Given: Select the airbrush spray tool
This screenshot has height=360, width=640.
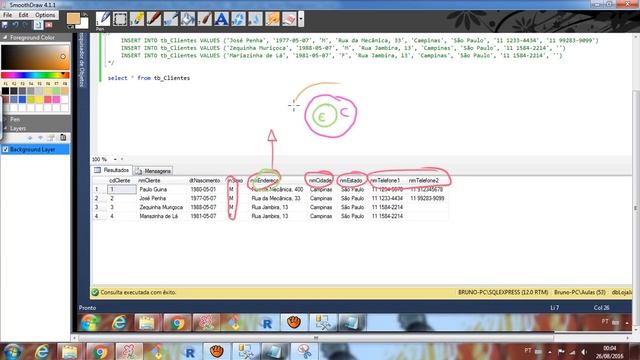Looking at the screenshot, I should 171,19.
